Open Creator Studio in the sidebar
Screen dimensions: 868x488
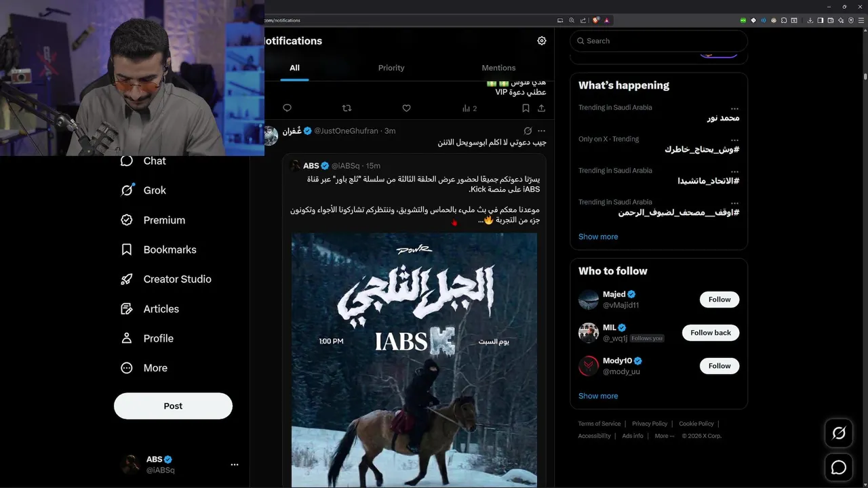165,279
